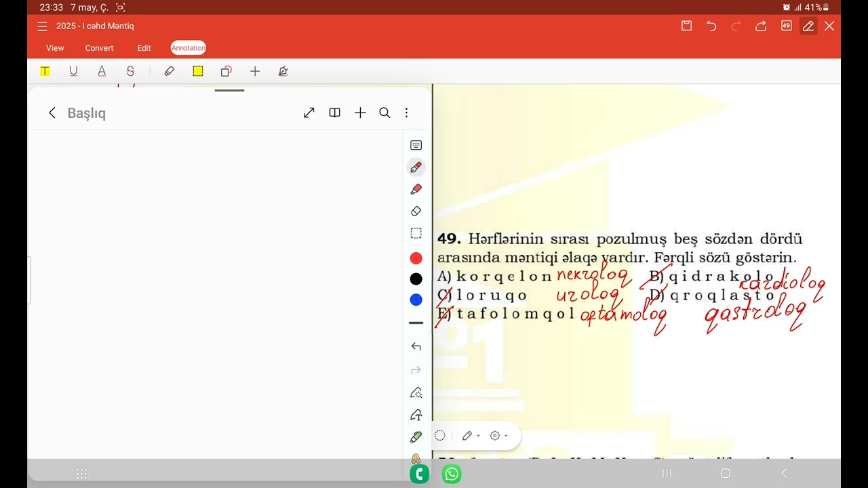Viewport: 868px width, 488px height.
Task: Save the document with the save icon
Action: [x=686, y=26]
